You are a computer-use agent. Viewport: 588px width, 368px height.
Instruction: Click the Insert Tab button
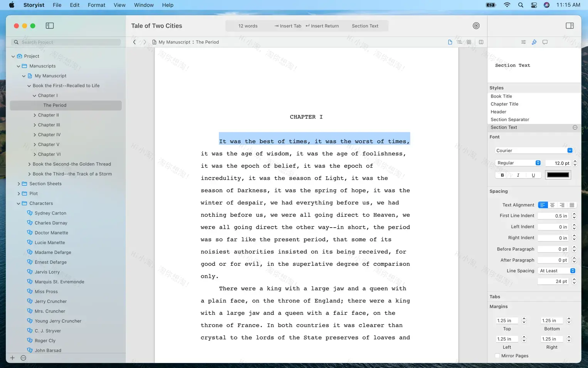coord(287,25)
